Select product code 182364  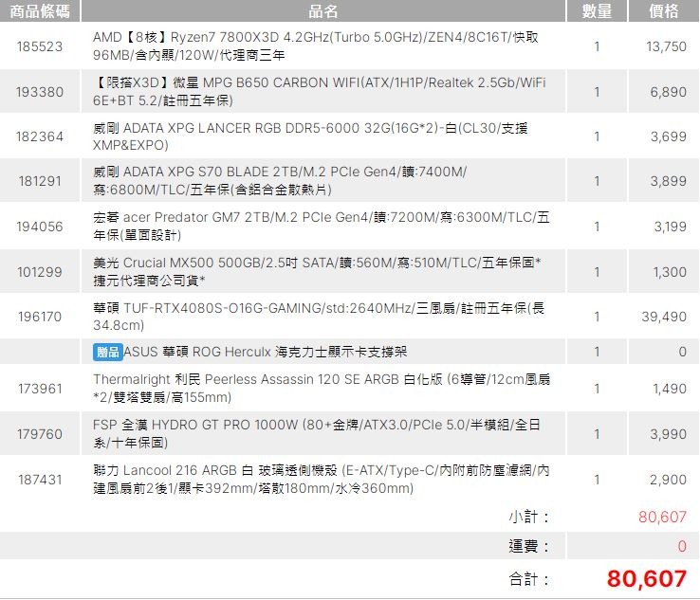click(40, 136)
